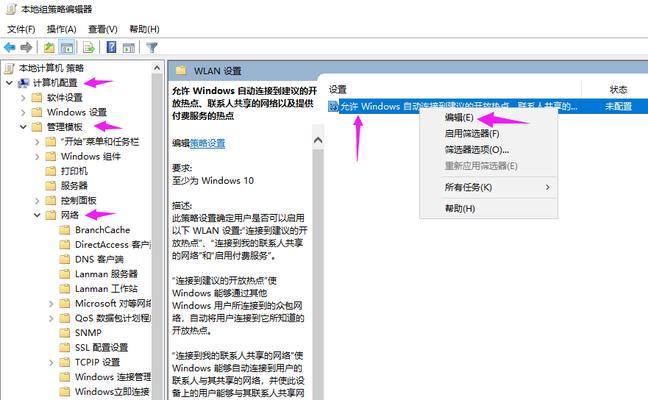The width and height of the screenshot is (648, 400).
Task: Expand the Windows 组件 tree node
Action: 37,157
